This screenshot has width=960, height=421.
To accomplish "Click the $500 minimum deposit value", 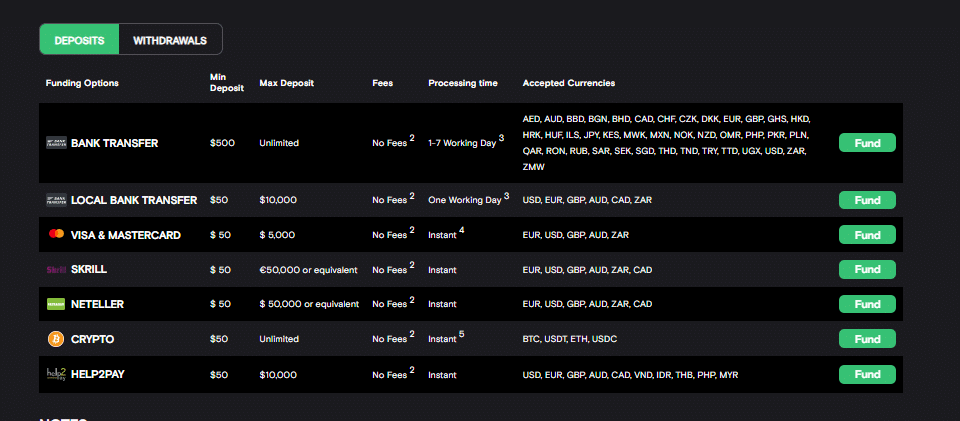I will click(x=222, y=143).
